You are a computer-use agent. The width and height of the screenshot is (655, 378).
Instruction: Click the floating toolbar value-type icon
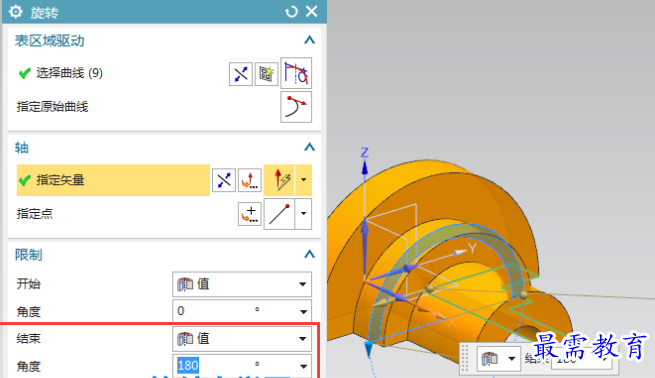pyautogui.click(x=489, y=358)
